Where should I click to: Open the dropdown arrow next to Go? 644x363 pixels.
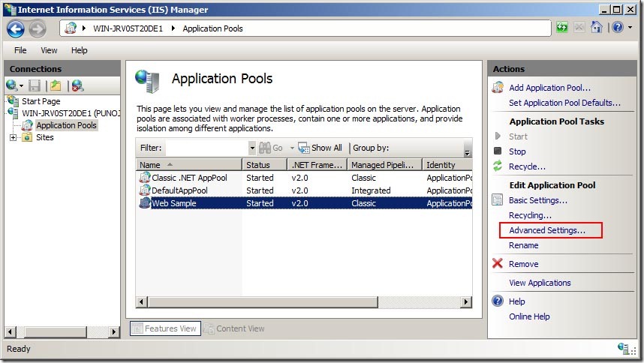pos(292,148)
